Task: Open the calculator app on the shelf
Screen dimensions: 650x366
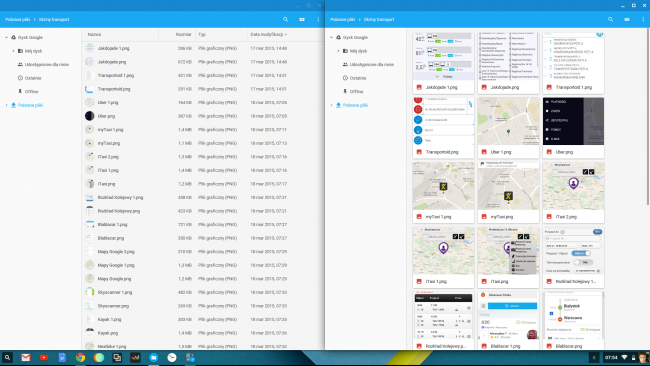Action: pos(190,357)
